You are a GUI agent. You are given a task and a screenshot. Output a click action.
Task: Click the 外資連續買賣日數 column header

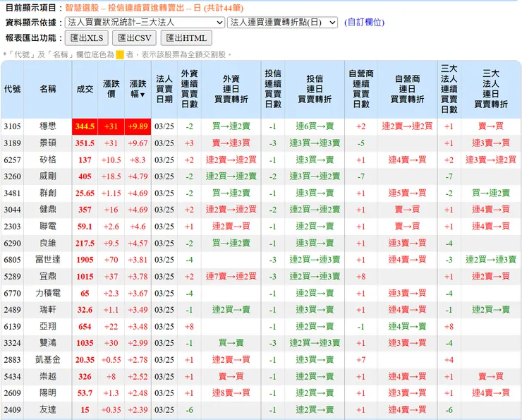189,89
